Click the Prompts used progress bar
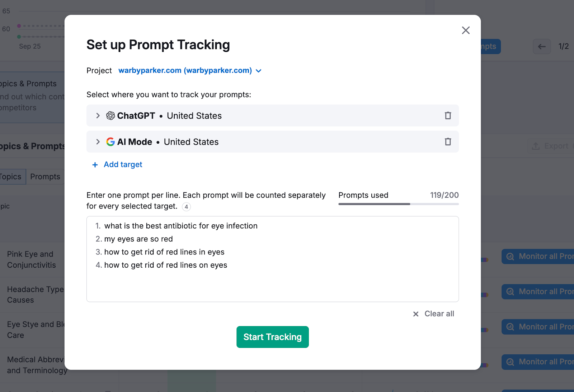 398,204
